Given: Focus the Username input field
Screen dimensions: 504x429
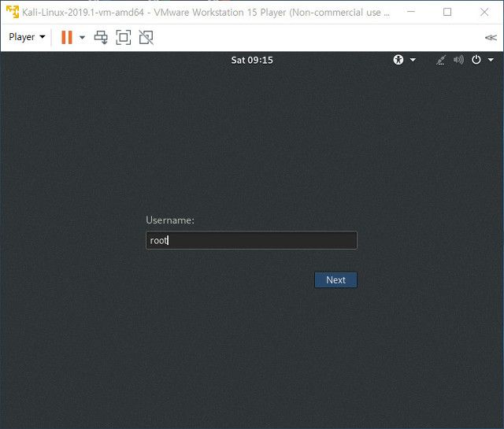Looking at the screenshot, I should [251, 240].
